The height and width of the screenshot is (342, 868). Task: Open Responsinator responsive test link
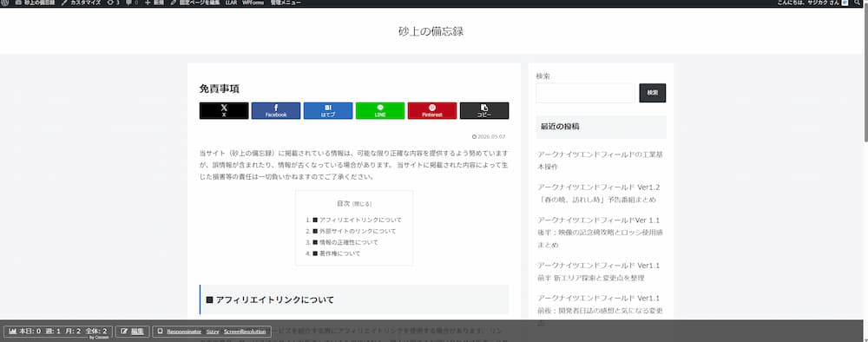[x=184, y=332]
